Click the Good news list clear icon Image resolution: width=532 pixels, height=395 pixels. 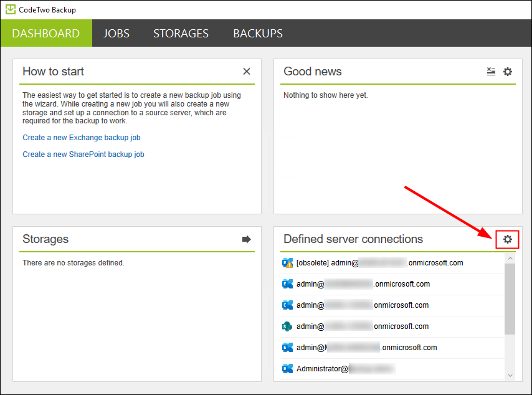[x=491, y=71]
